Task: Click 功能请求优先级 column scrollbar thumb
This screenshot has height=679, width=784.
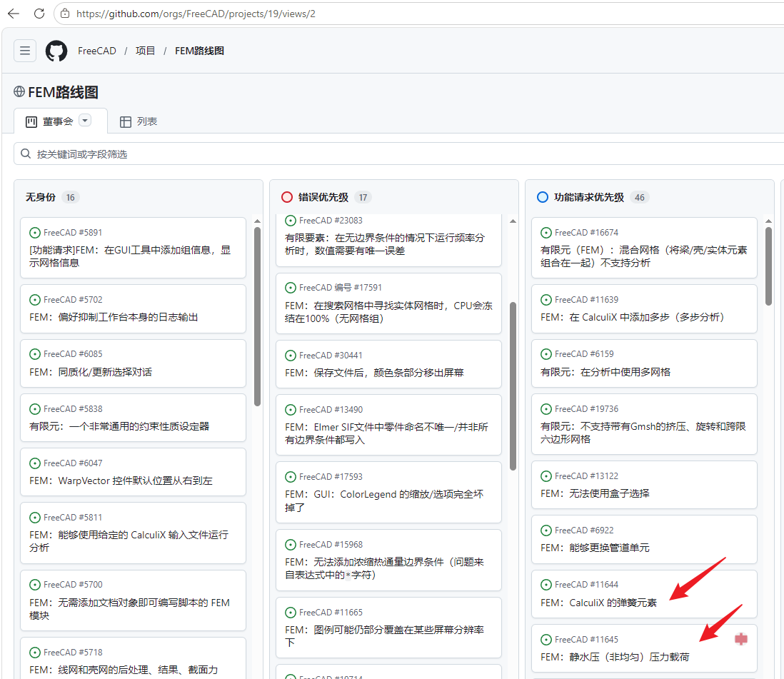Action: tap(768, 266)
